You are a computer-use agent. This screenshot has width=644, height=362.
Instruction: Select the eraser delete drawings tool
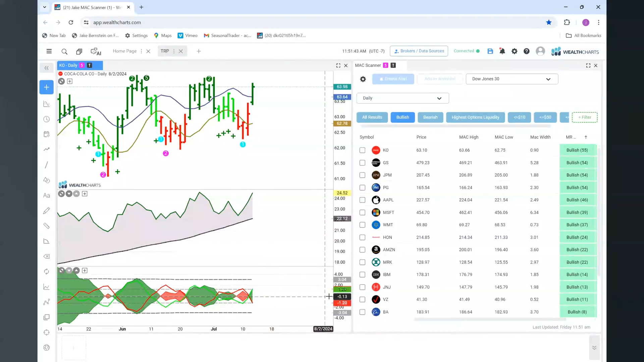coord(47,256)
